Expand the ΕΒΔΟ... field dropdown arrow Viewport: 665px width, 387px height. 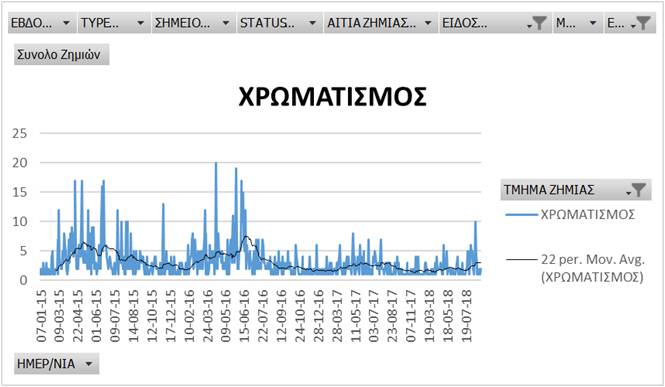click(x=66, y=23)
